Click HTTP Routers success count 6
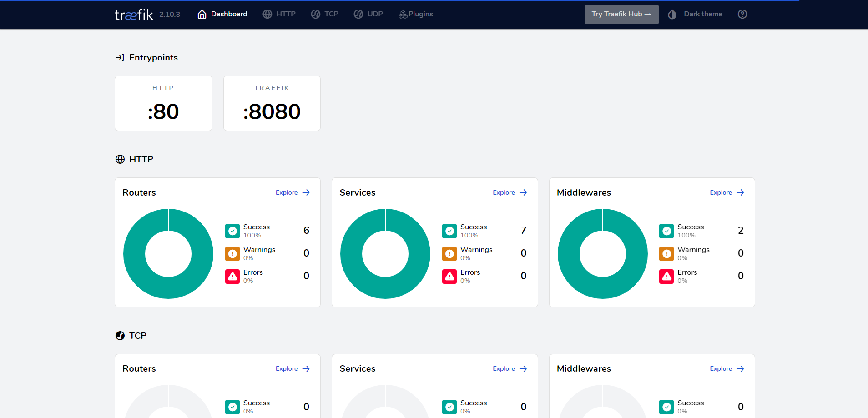Screen dimensions: 868x418 pos(307,231)
